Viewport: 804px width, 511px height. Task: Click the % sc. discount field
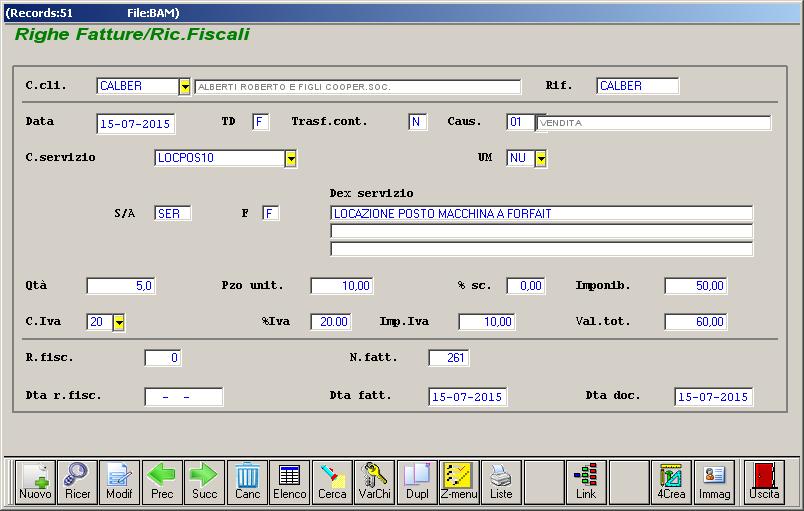[526, 286]
